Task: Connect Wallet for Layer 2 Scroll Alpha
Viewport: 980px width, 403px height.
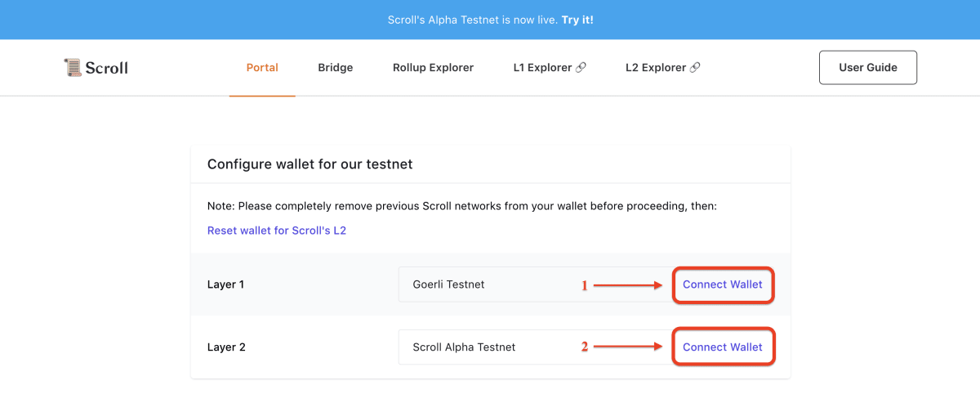Action: tap(722, 347)
